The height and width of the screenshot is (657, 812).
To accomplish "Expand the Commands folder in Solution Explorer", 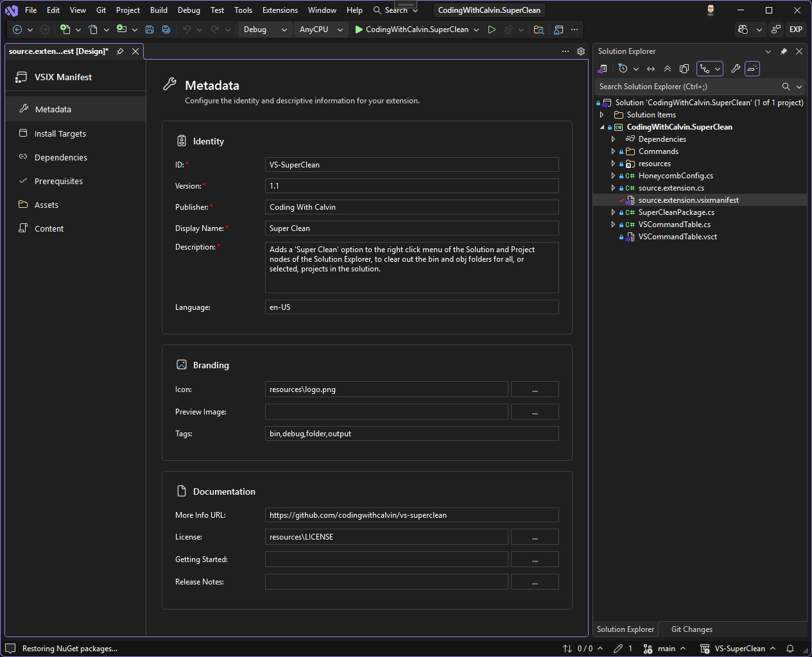I will click(613, 151).
